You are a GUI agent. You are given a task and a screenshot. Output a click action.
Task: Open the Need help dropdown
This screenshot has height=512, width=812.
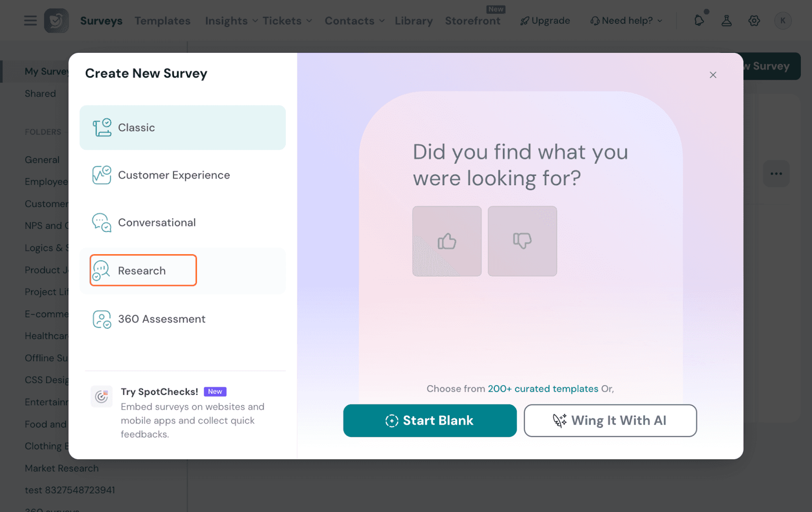(x=627, y=21)
